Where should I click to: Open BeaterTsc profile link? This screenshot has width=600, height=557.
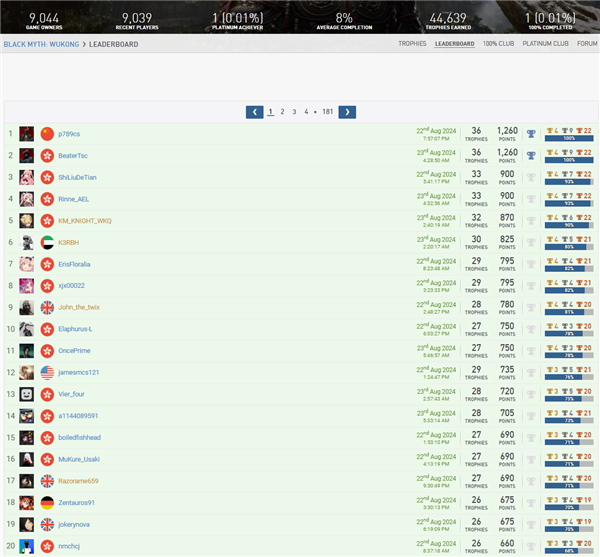73,156
